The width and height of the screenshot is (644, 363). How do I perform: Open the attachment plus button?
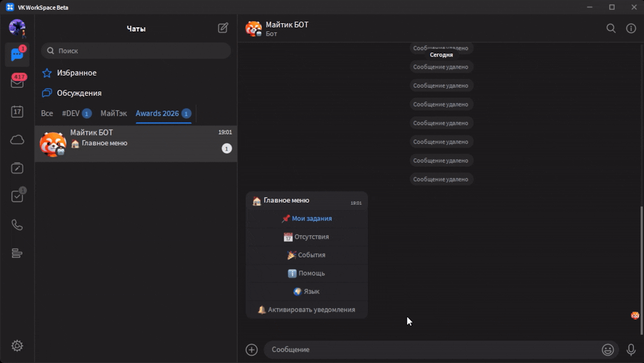coord(252,350)
